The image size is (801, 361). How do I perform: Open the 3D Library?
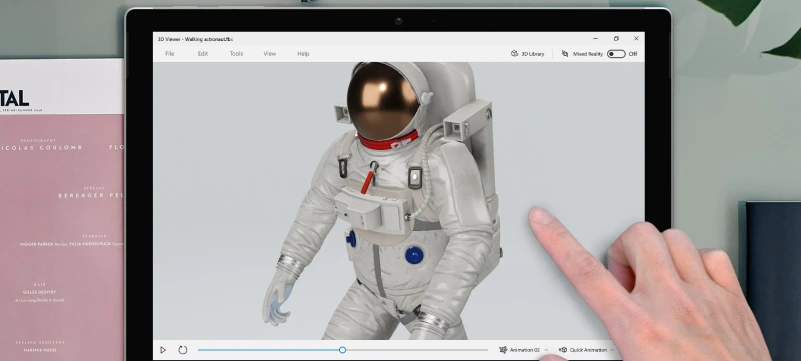coord(528,54)
